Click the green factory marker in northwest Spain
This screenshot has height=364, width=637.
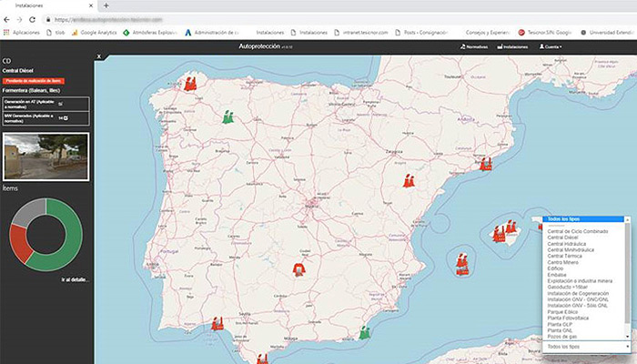click(x=227, y=116)
